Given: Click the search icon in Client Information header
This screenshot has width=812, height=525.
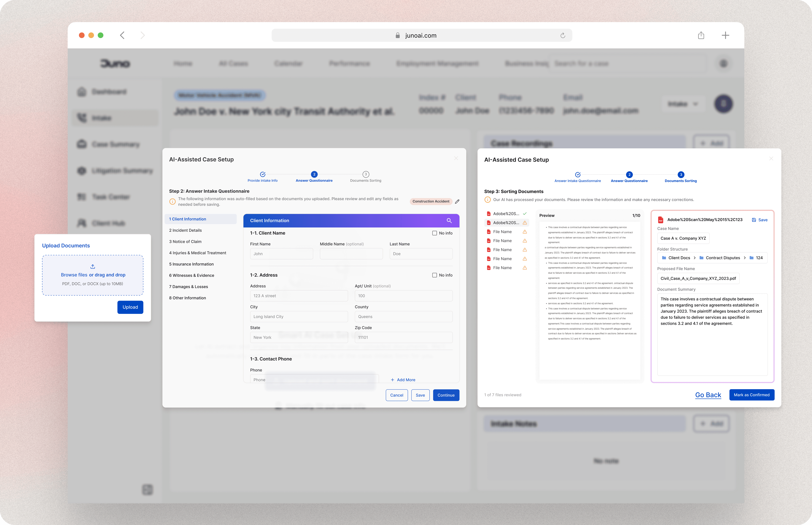Looking at the screenshot, I should pyautogui.click(x=449, y=221).
